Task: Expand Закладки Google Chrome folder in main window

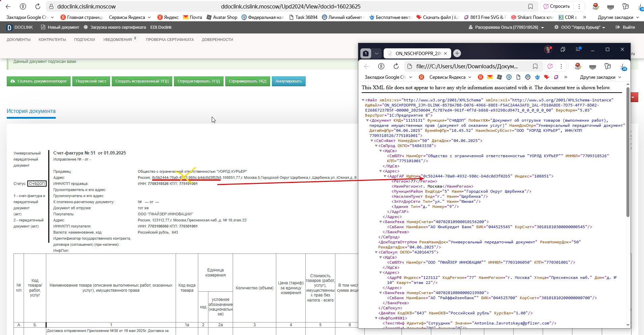Action: 30,17
